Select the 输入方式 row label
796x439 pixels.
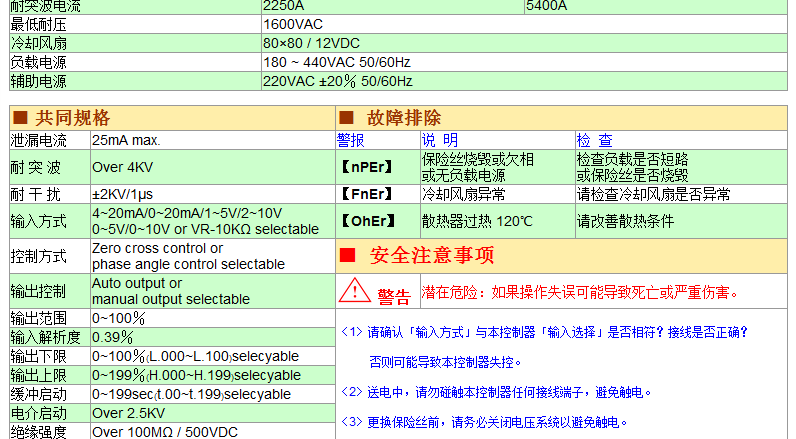pyautogui.click(x=38, y=221)
